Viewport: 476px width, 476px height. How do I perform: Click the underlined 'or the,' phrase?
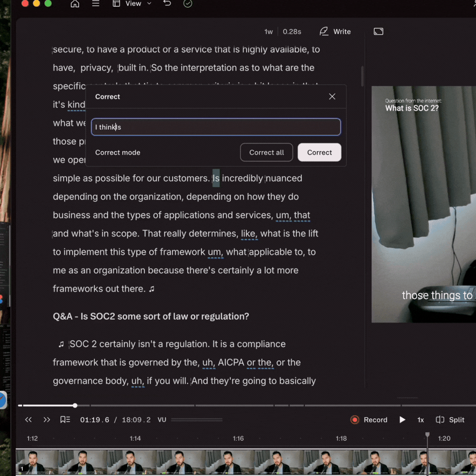(260, 363)
